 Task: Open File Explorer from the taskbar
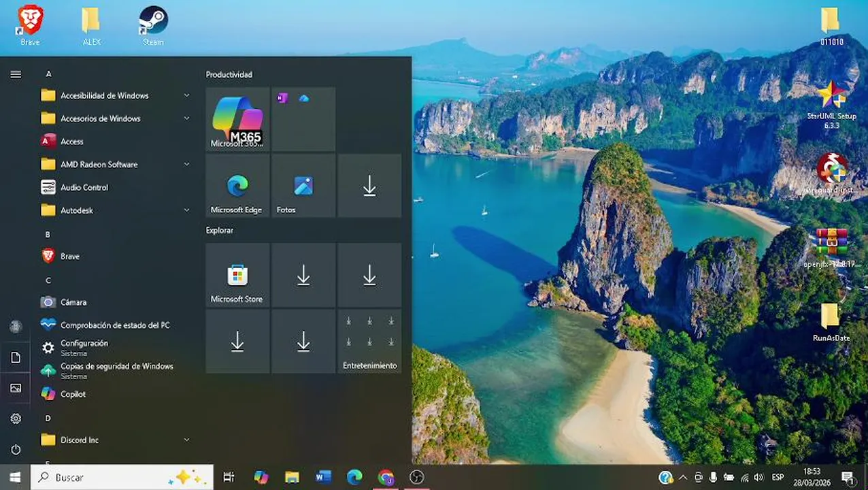[292, 477]
